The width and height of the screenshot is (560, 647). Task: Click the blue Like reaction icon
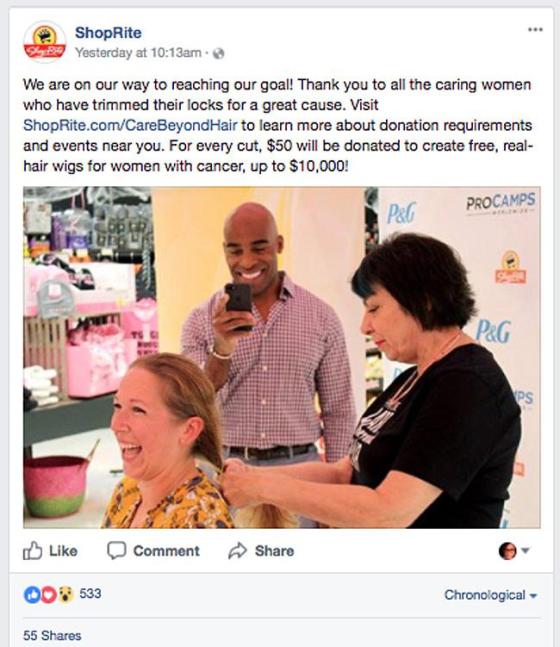[31, 595]
